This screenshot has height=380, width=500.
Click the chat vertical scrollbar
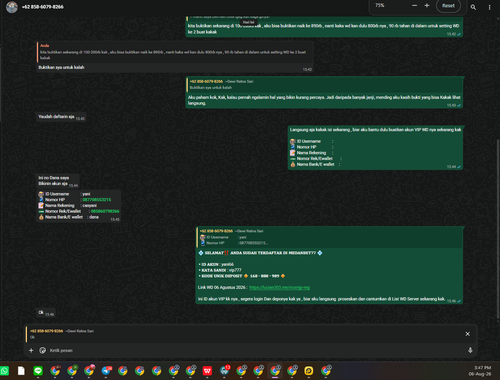498,230
